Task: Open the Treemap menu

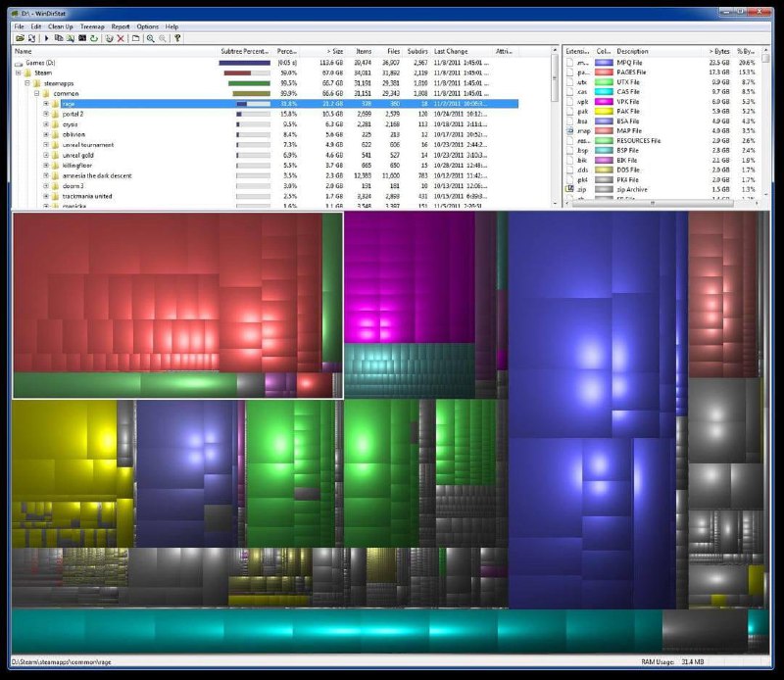Action: pyautogui.click(x=92, y=26)
